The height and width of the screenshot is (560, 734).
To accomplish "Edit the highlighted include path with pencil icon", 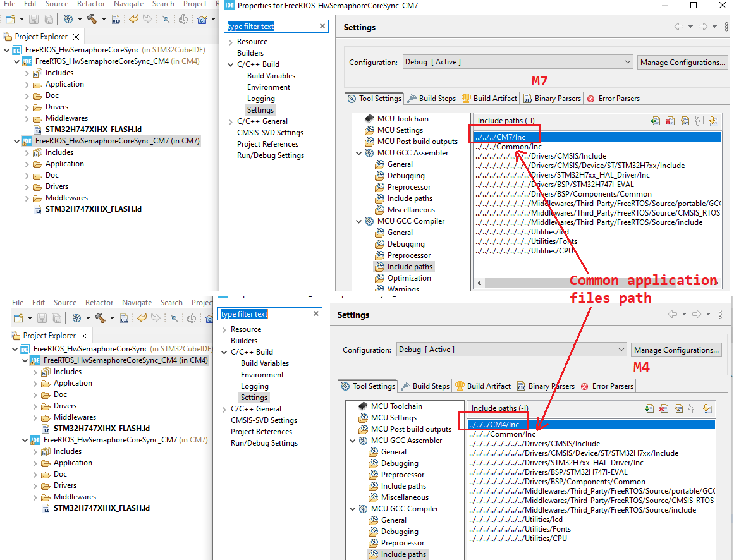I will [x=685, y=121].
